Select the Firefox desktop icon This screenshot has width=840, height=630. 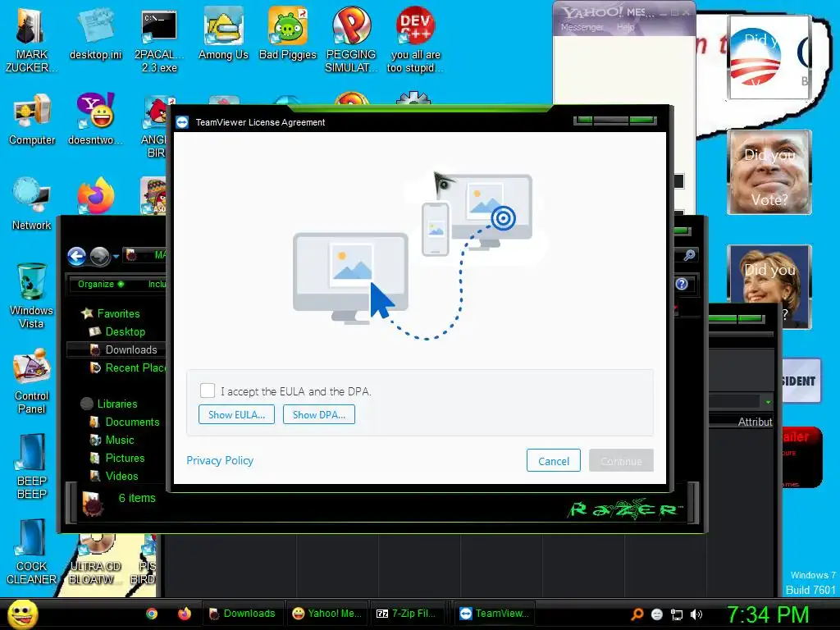pos(95,195)
